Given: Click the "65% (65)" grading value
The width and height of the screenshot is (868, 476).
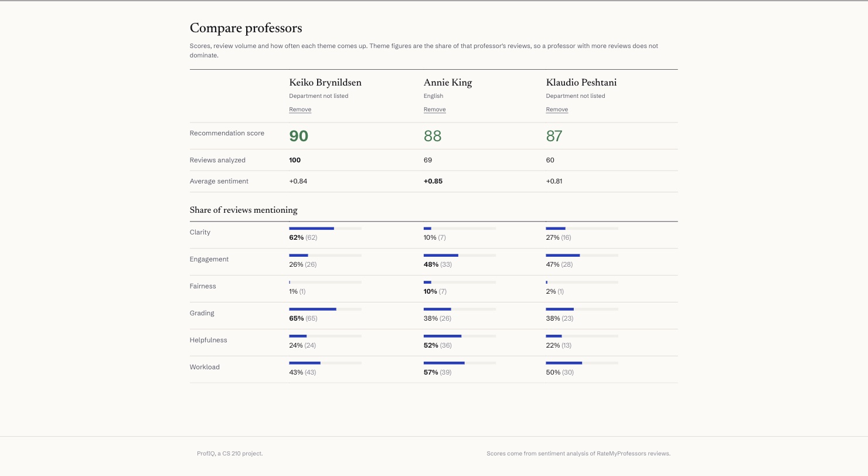Looking at the screenshot, I should (x=303, y=318).
